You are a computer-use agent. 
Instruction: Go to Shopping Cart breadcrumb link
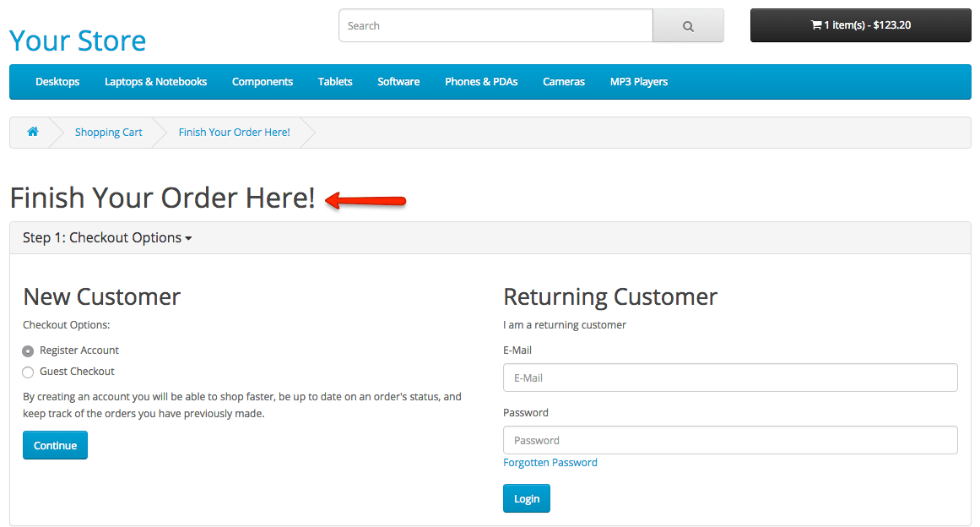click(x=109, y=132)
